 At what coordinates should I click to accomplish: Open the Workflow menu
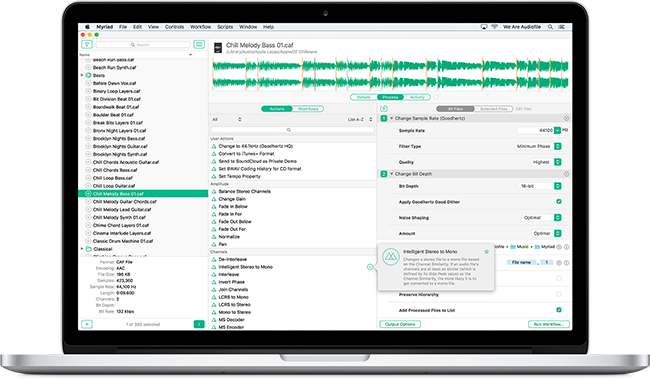[201, 27]
